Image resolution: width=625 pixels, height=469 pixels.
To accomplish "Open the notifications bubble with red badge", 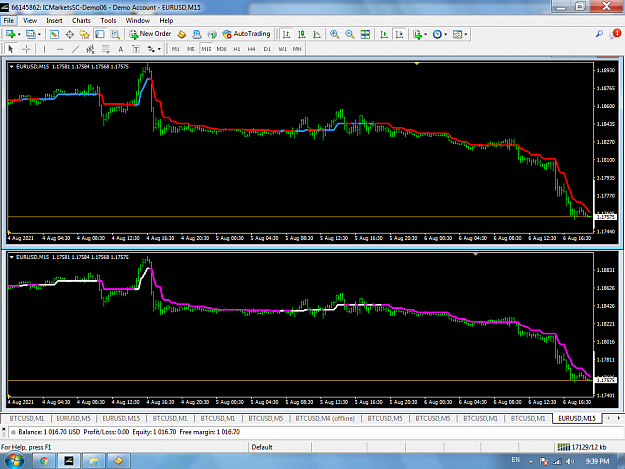I will (x=615, y=34).
